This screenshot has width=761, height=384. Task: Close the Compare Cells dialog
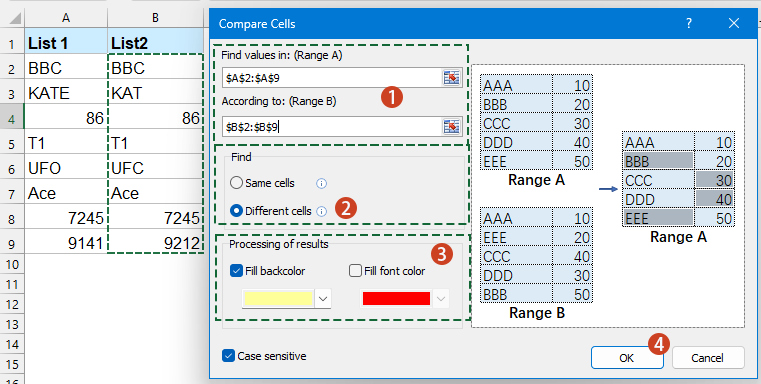click(733, 23)
